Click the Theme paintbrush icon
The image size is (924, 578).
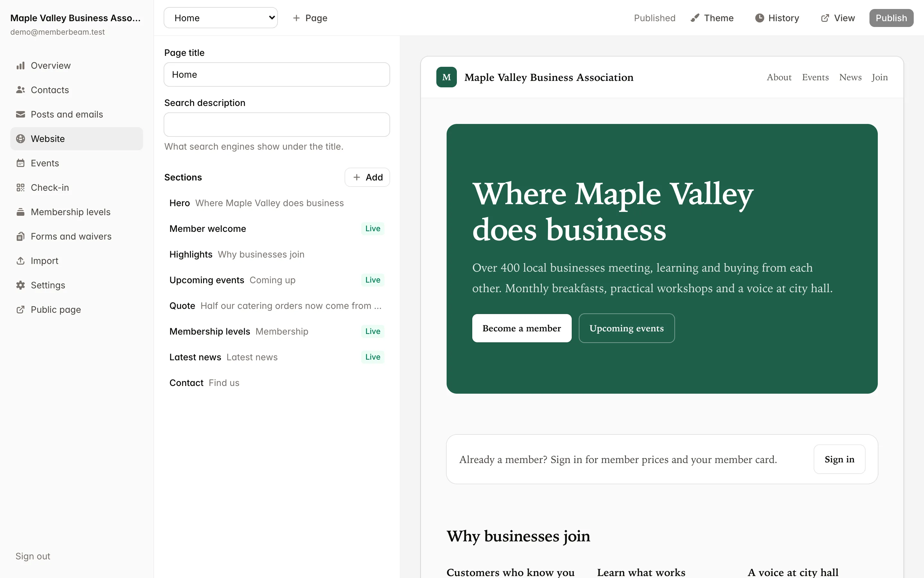tap(695, 18)
